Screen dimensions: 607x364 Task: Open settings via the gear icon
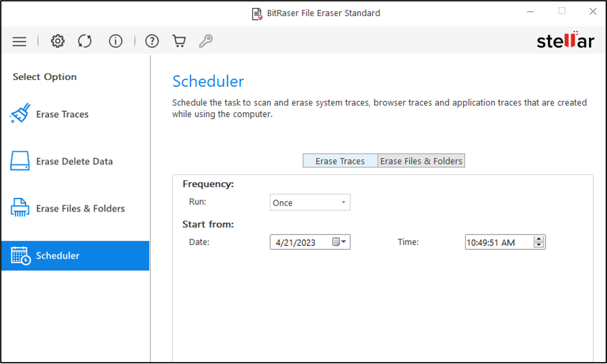[x=58, y=42]
